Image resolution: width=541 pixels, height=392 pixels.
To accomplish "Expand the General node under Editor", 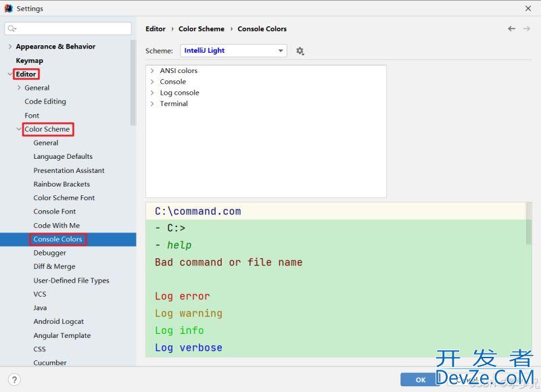I will click(19, 88).
